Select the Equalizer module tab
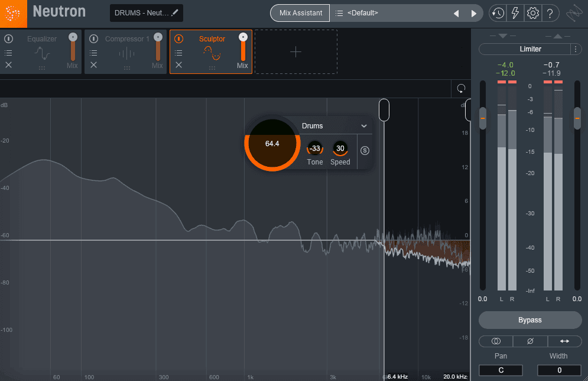588x381 pixels. tap(41, 38)
